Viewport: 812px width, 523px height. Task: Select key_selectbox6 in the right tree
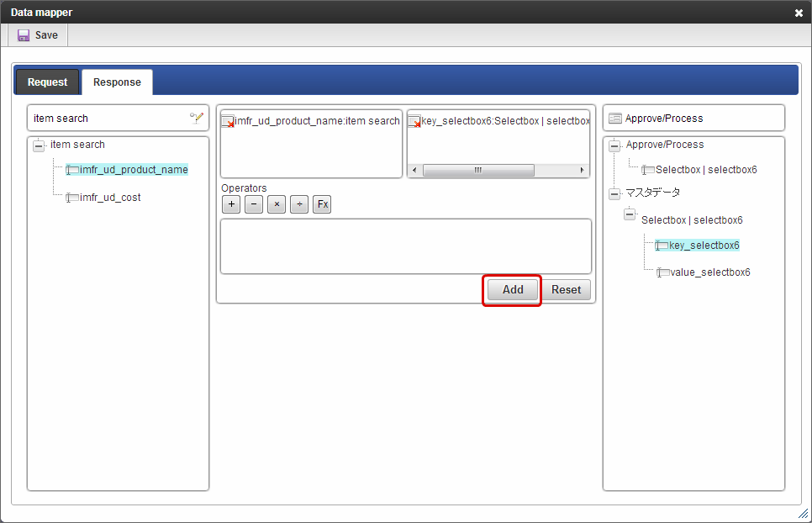tap(704, 246)
